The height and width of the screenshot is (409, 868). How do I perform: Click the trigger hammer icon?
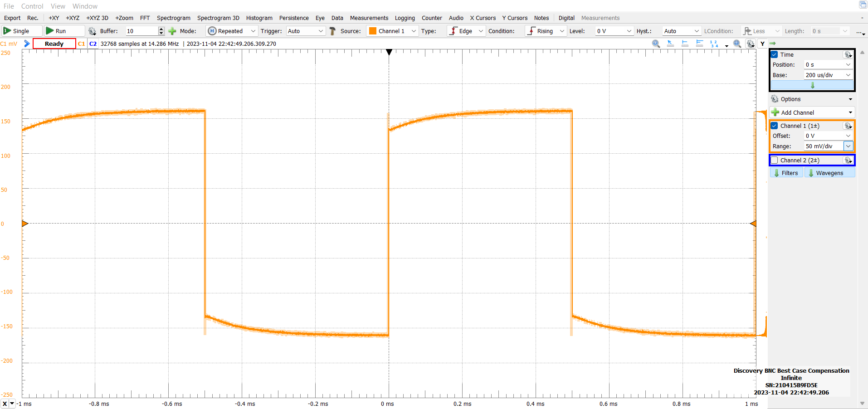[332, 31]
